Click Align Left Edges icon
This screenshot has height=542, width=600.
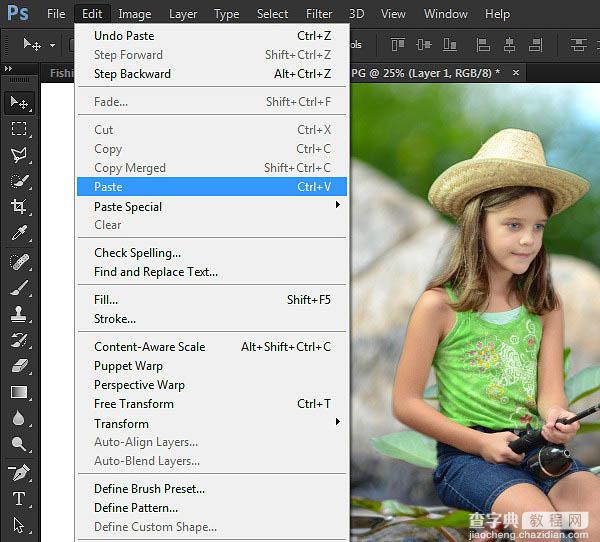click(x=483, y=44)
